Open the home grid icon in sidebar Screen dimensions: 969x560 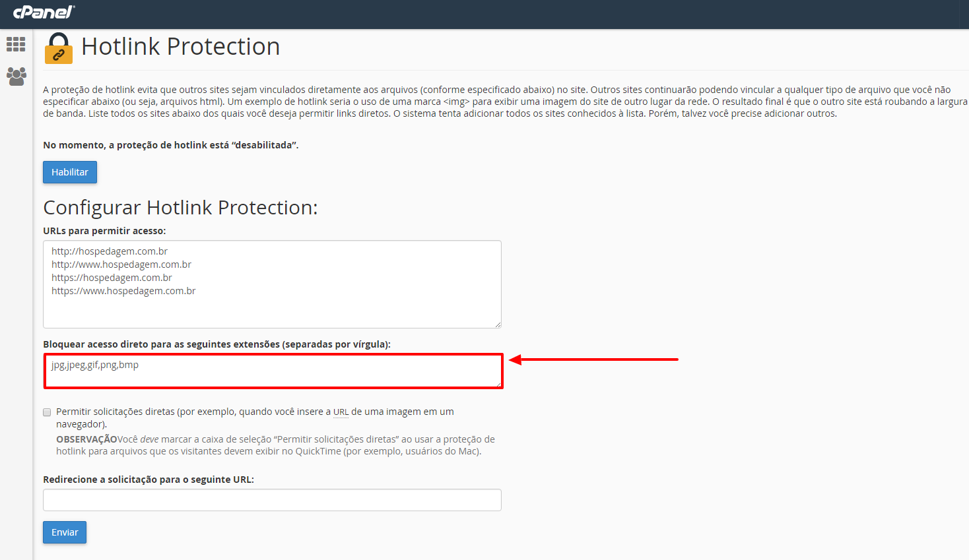coord(16,44)
